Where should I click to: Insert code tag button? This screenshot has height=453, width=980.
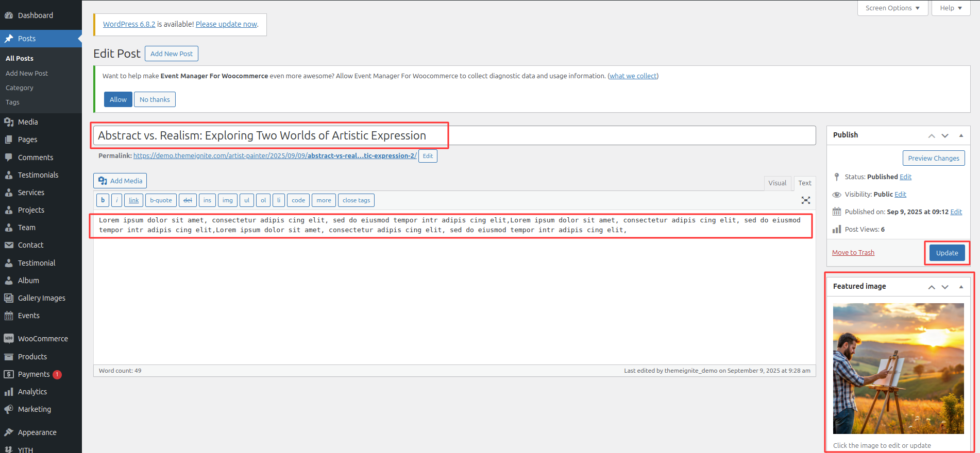point(298,200)
